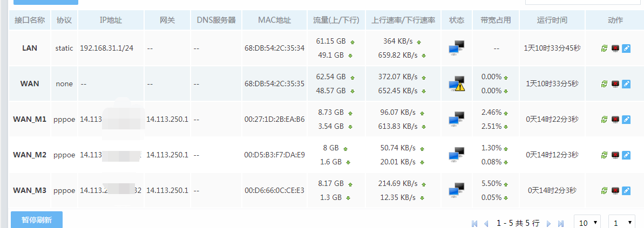Click the 5.50% bandwidth usage value
Image resolution: width=644 pixels, height=228 pixels.
point(492,183)
